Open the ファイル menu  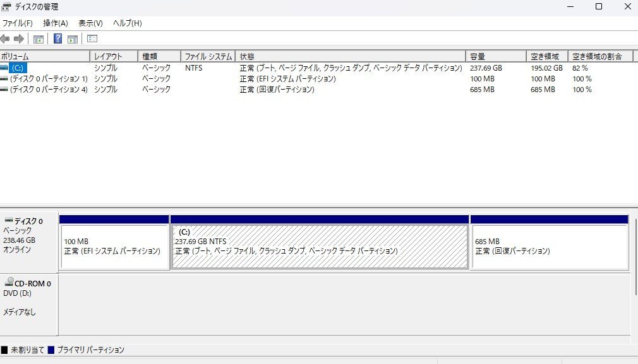(18, 23)
